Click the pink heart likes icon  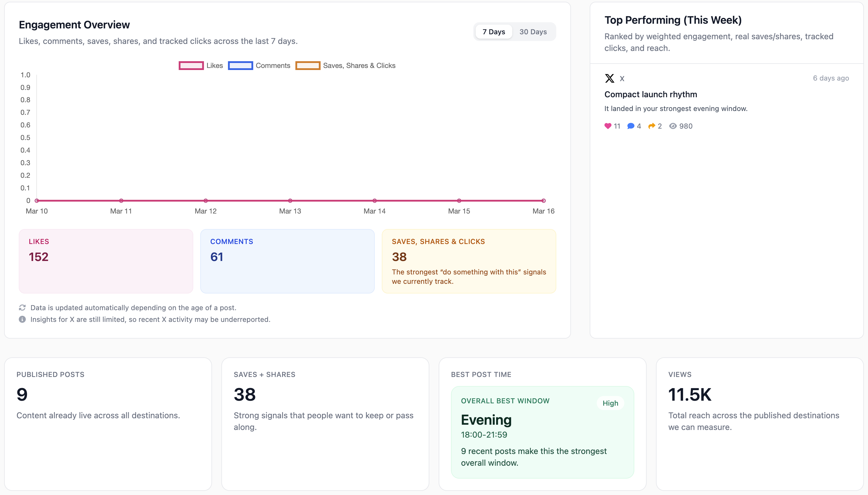(x=608, y=126)
